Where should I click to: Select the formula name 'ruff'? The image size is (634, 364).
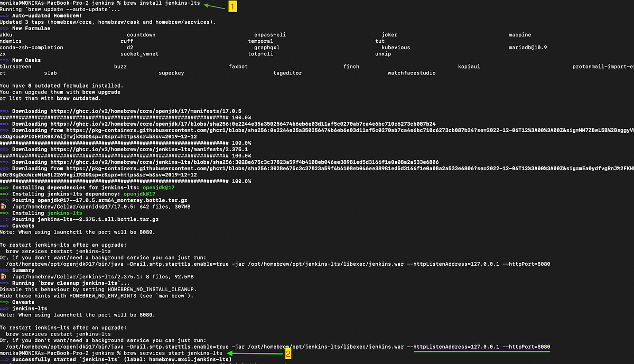(127, 41)
